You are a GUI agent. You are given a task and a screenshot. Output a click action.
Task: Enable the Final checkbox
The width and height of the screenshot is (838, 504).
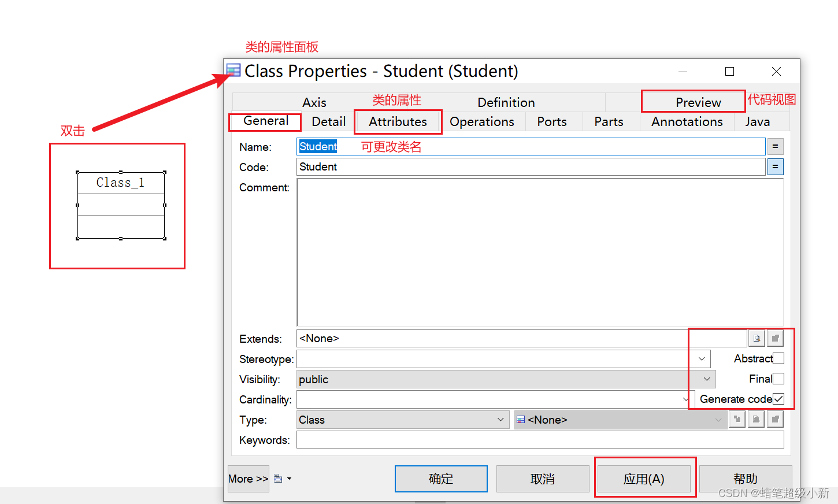coord(778,379)
